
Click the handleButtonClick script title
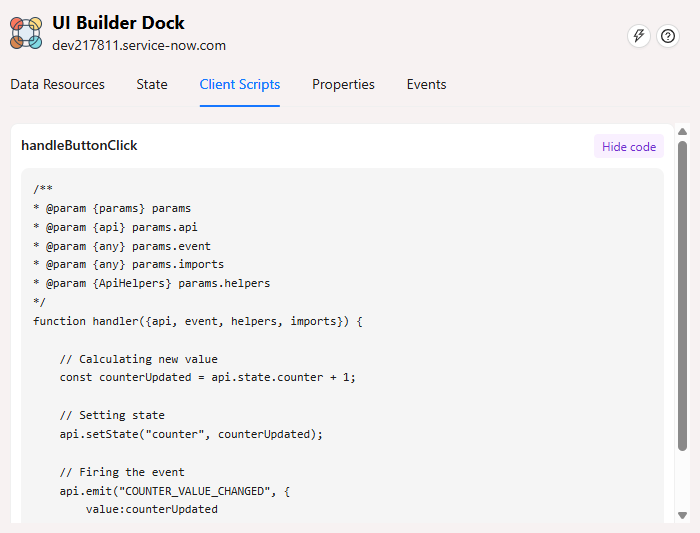click(79, 146)
